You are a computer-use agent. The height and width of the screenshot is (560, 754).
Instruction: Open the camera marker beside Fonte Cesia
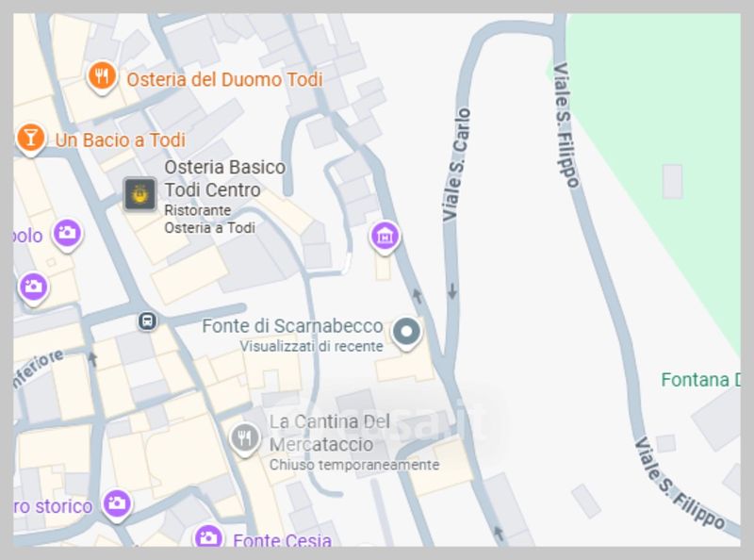pos(208,538)
